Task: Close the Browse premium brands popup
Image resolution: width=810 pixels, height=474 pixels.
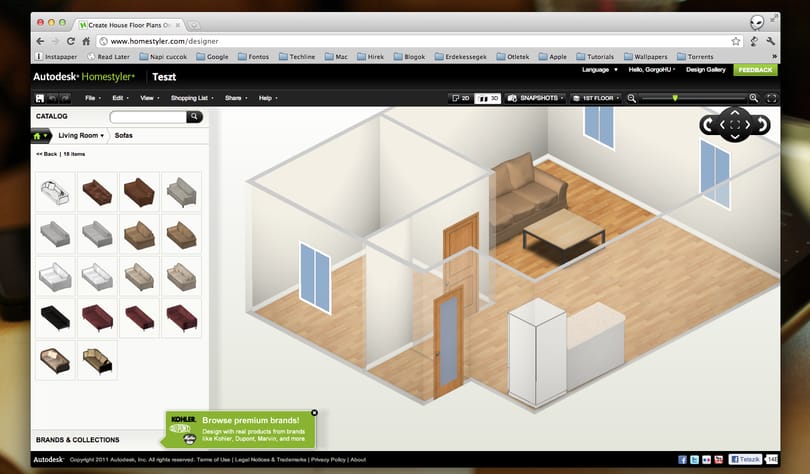Action: point(314,413)
